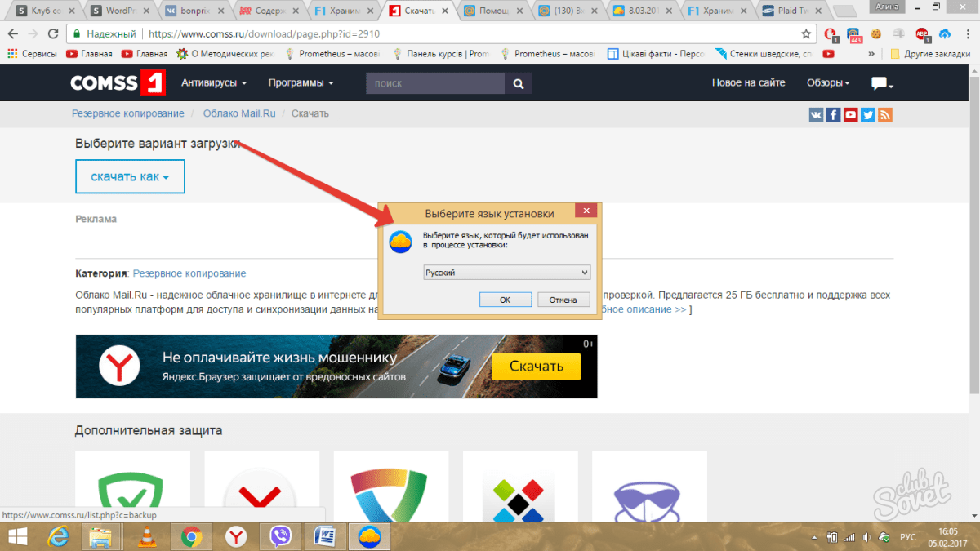This screenshot has height=551, width=980.
Task: Click the green shield Adguard thumbnail
Action: (132, 487)
